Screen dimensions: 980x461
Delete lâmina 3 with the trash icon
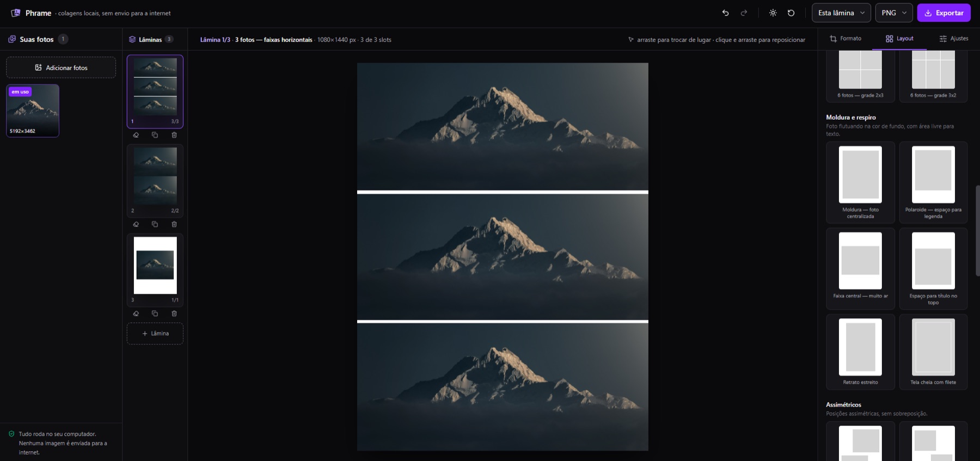tap(174, 314)
